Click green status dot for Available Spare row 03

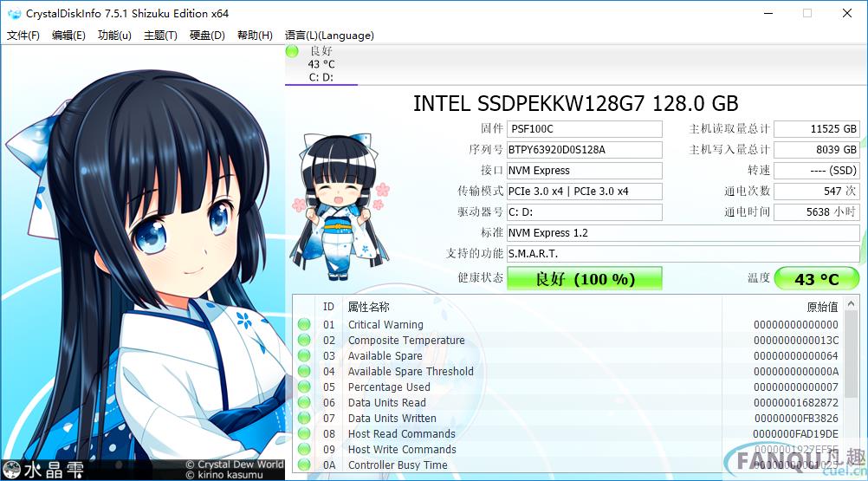(304, 355)
